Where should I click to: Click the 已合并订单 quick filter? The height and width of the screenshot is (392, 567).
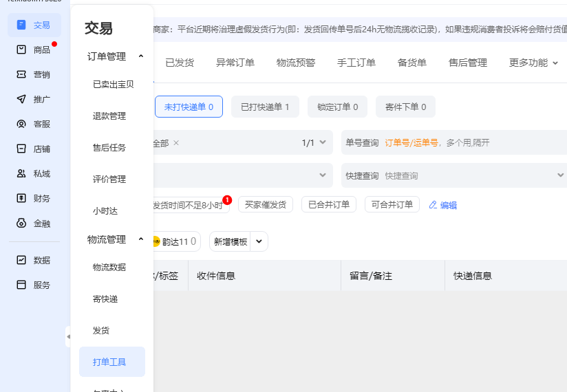point(329,204)
